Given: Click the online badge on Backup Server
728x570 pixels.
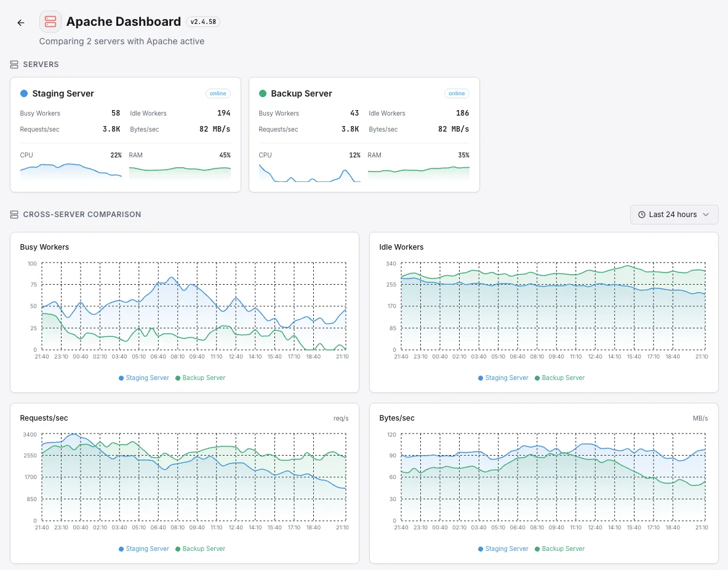Looking at the screenshot, I should tap(457, 93).
